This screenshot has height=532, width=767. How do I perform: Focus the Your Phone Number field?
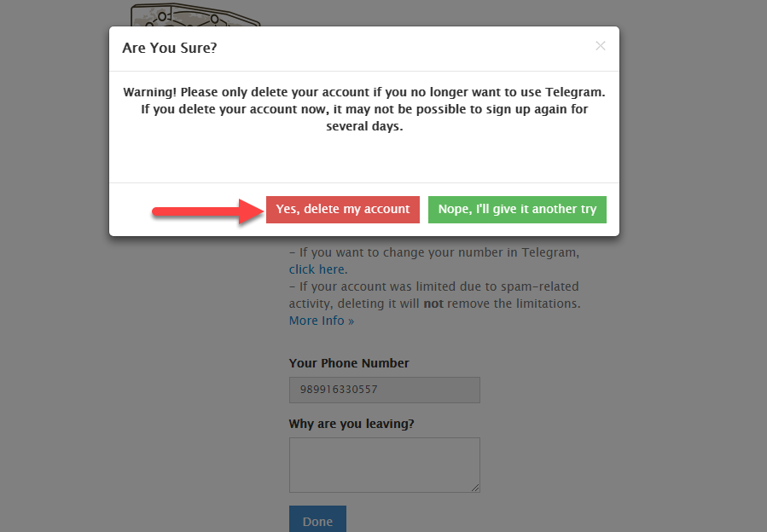click(x=384, y=390)
